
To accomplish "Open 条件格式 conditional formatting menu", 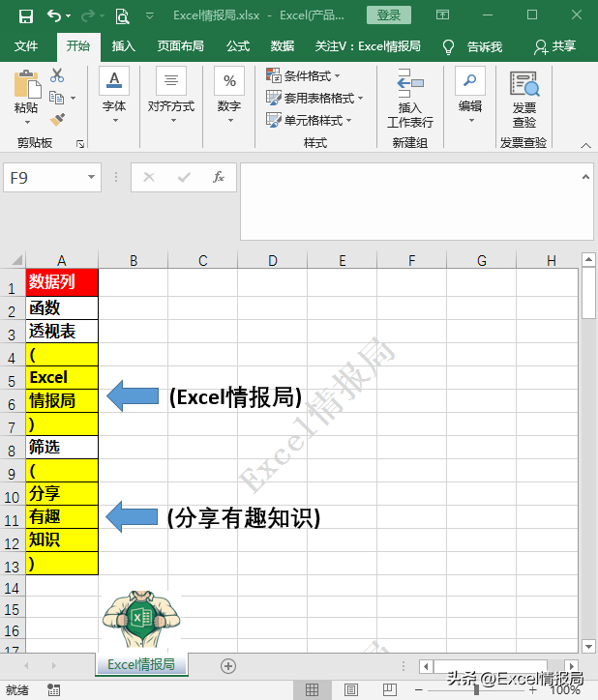I will click(304, 75).
